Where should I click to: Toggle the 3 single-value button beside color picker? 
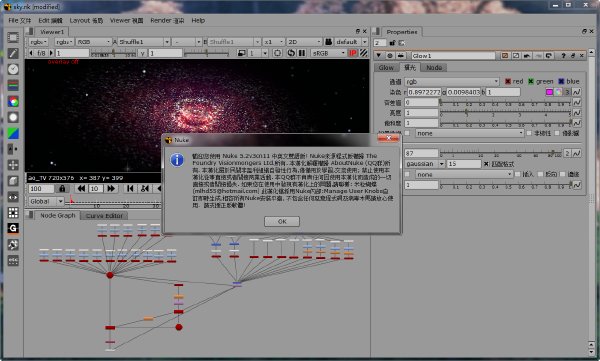pyautogui.click(x=567, y=92)
